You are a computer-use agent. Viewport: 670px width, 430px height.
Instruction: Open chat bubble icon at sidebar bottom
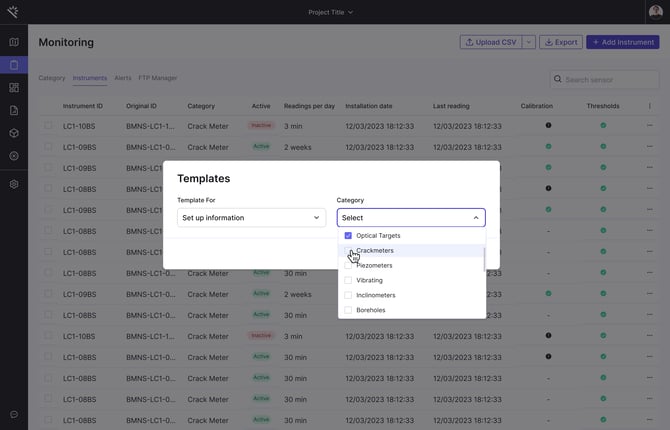(14, 414)
